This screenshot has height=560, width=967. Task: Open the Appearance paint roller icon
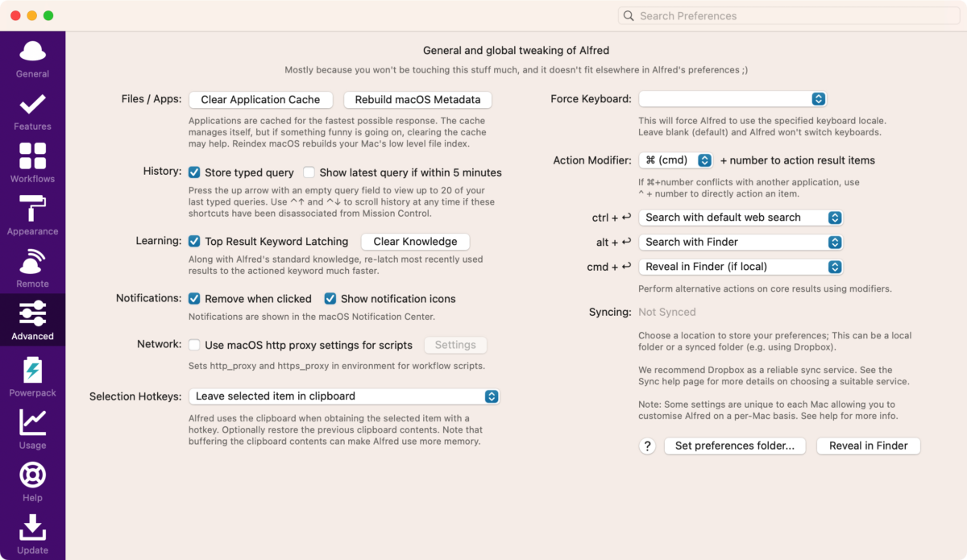pos(32,208)
